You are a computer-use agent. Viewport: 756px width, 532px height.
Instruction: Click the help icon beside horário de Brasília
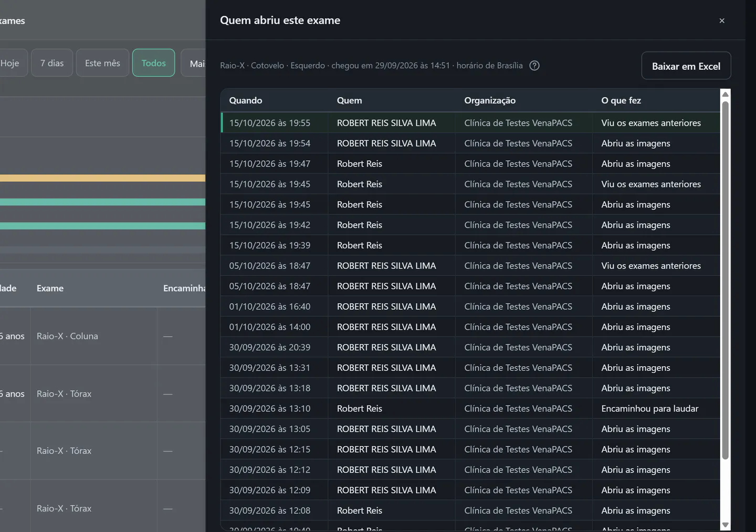pos(534,66)
